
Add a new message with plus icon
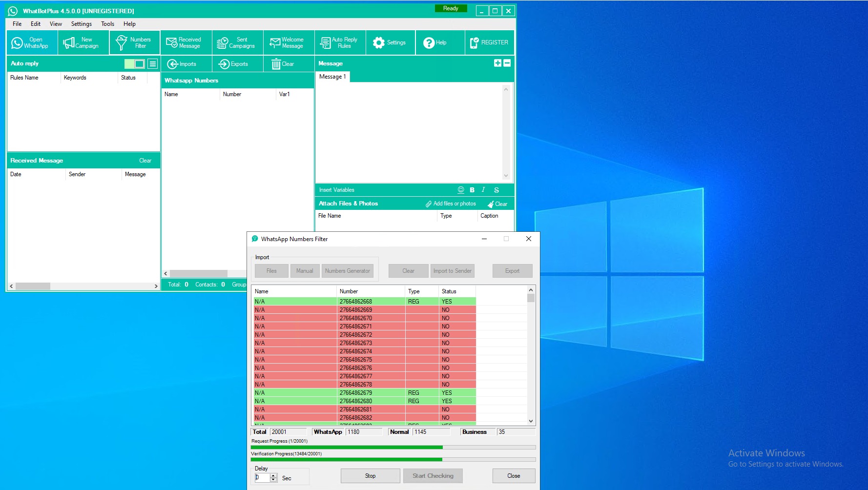tap(497, 63)
